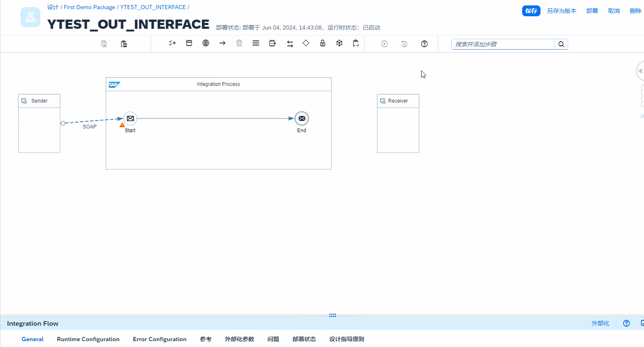Open the Message Transformers two-arrows icon
The width and height of the screenshot is (644, 347).
pos(290,44)
